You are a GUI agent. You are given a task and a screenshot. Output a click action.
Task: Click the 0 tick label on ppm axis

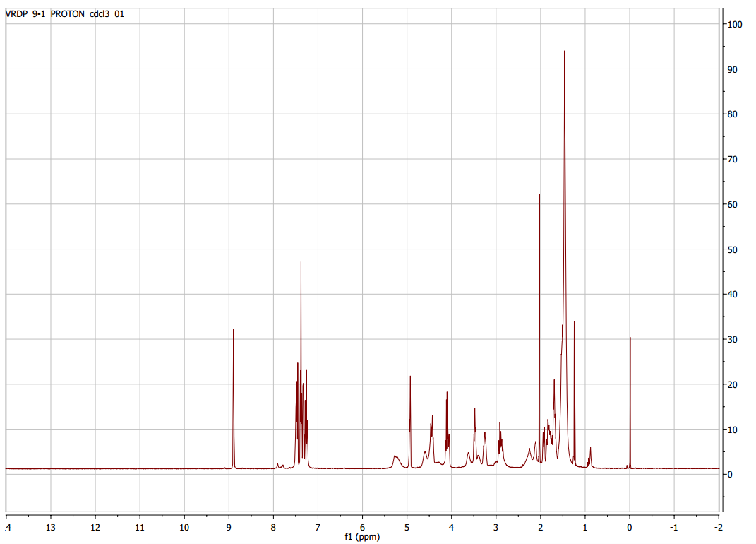tap(629, 528)
